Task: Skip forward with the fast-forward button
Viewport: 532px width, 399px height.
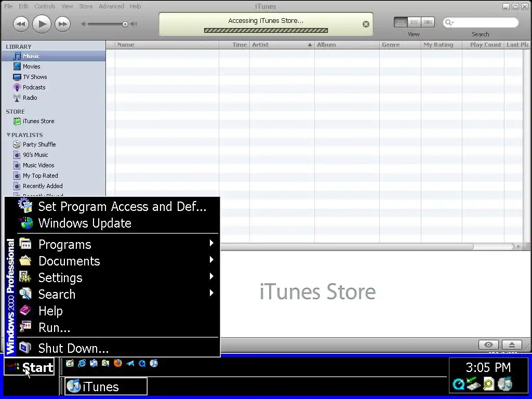Action: [63, 24]
